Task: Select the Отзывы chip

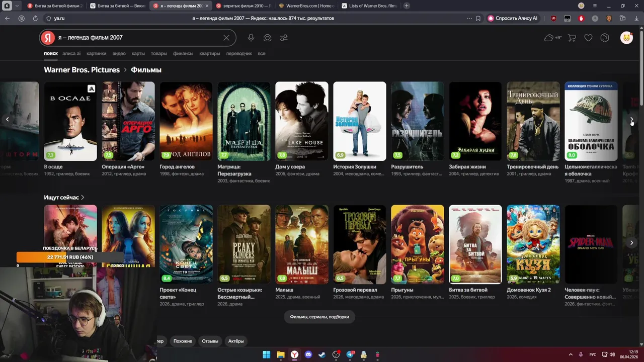Action: coord(210,341)
